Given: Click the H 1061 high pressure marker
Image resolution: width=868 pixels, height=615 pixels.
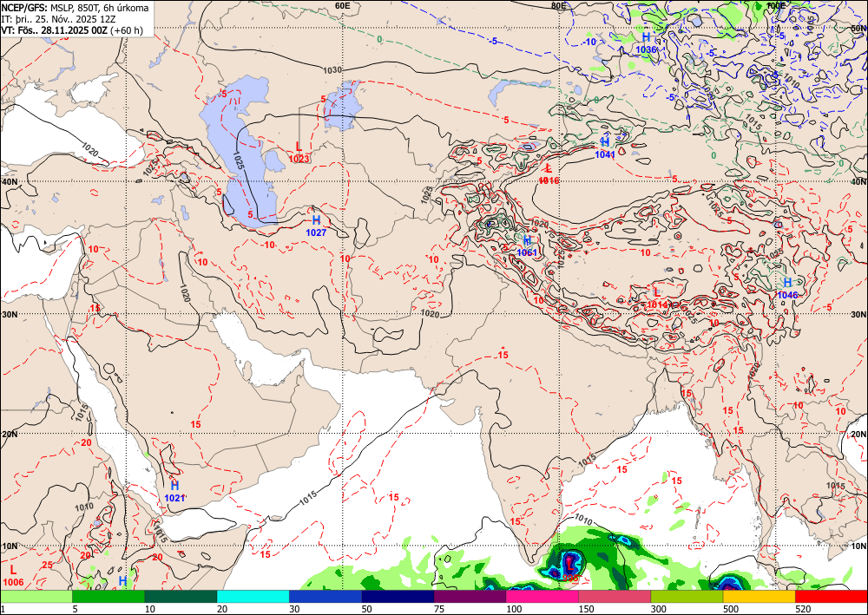Looking at the screenshot, I should [x=527, y=246].
